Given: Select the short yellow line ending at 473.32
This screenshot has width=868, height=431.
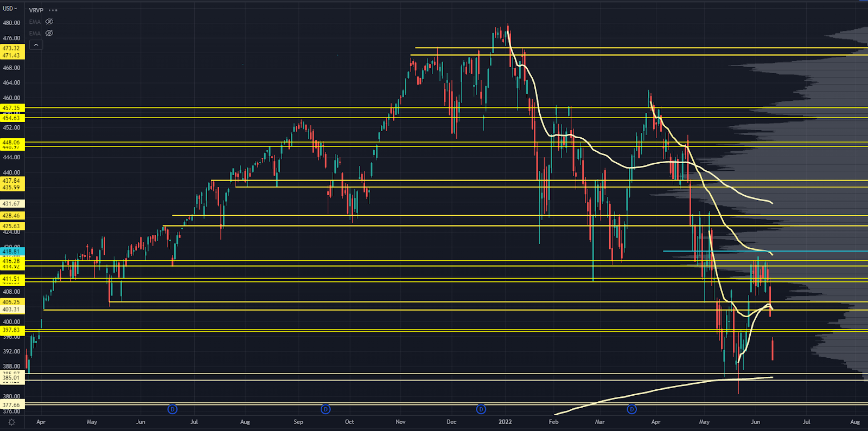Looking at the screenshot, I should tap(640, 48).
